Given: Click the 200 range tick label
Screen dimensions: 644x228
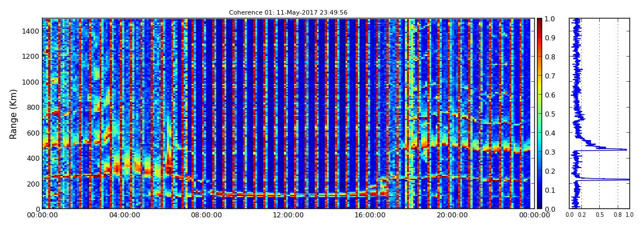Looking at the screenshot, I should tap(33, 184).
